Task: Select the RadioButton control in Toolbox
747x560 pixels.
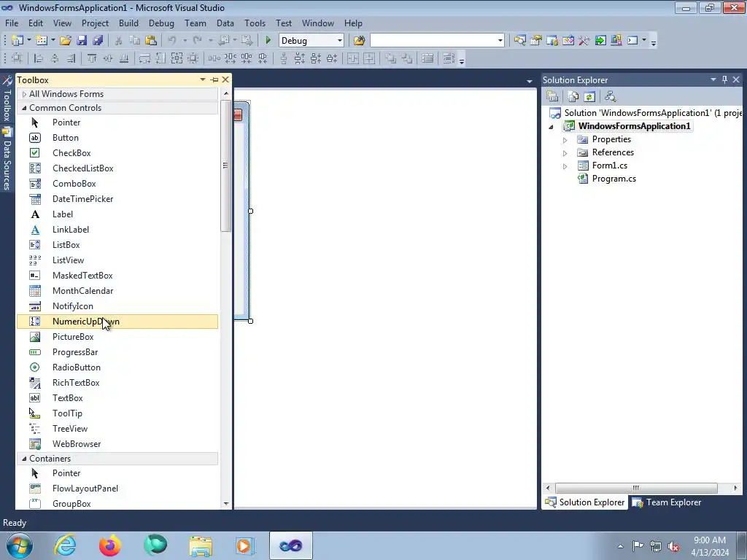Action: click(x=117, y=367)
